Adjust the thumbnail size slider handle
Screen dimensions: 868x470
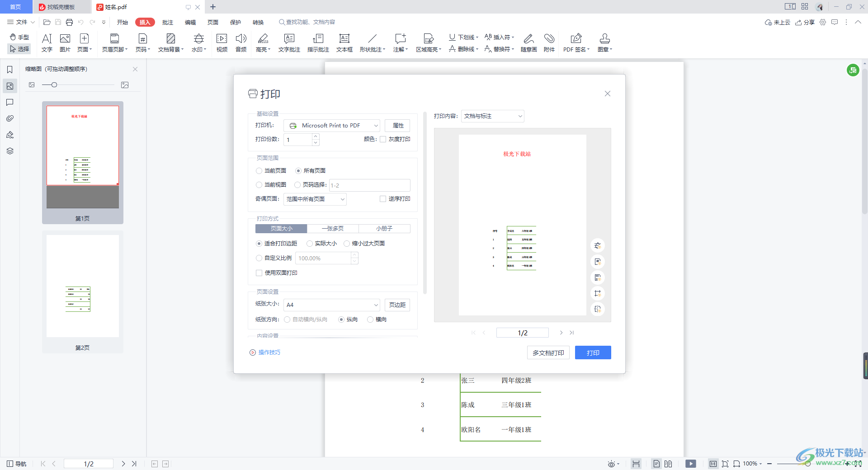(x=54, y=85)
